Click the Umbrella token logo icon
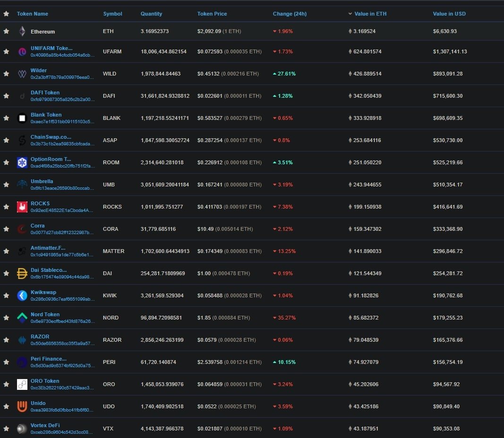 click(x=22, y=185)
